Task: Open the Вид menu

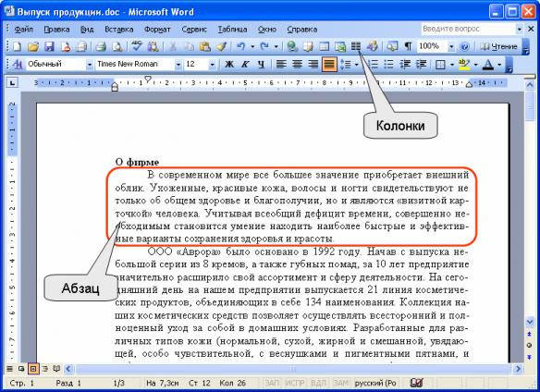Action: 87,30
